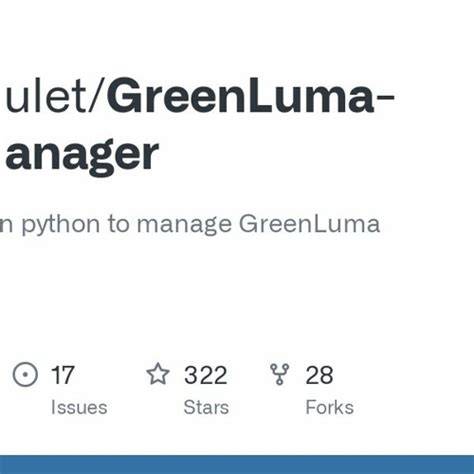Click the word 'manage' in the description
The height and width of the screenshot is (474, 474).
click(184, 225)
